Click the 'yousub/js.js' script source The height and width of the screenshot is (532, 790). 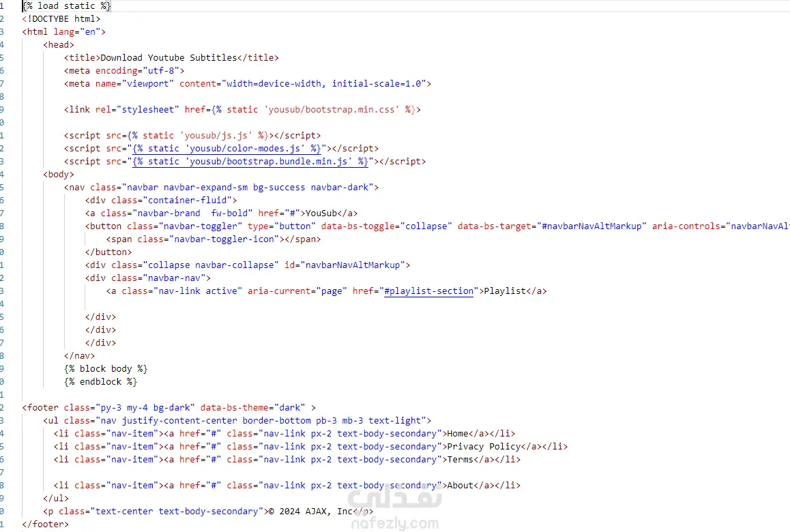[x=216, y=136]
